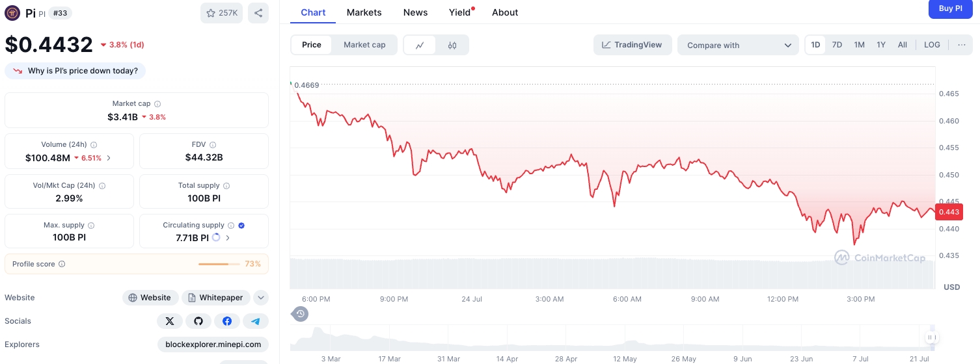Open the Facebook social link

pos(227,321)
